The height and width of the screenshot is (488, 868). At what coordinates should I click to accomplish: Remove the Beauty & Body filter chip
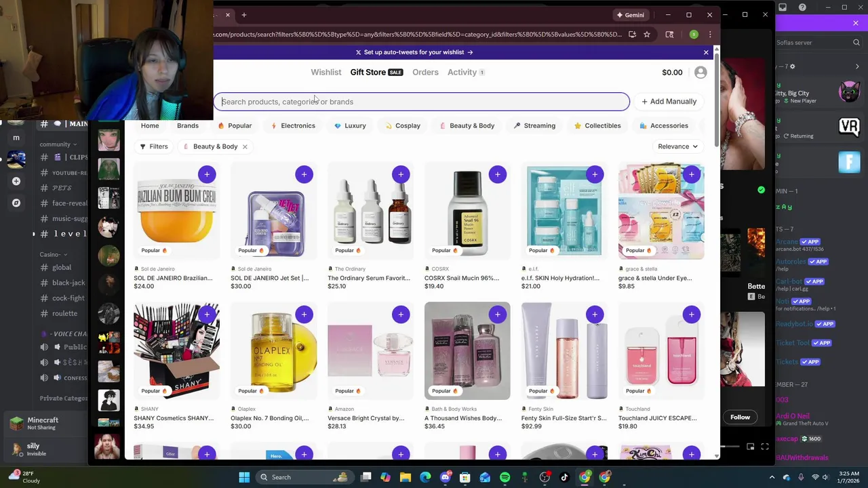tap(245, 146)
